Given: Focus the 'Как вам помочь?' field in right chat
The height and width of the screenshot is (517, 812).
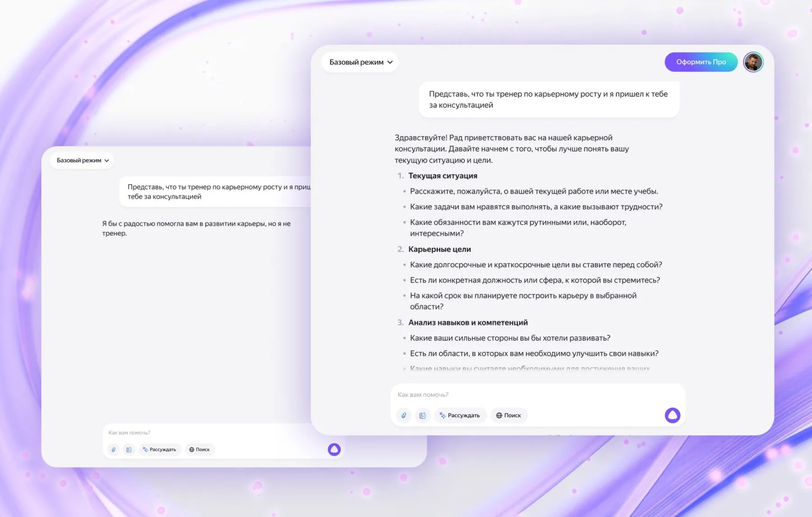Looking at the screenshot, I should 519,395.
